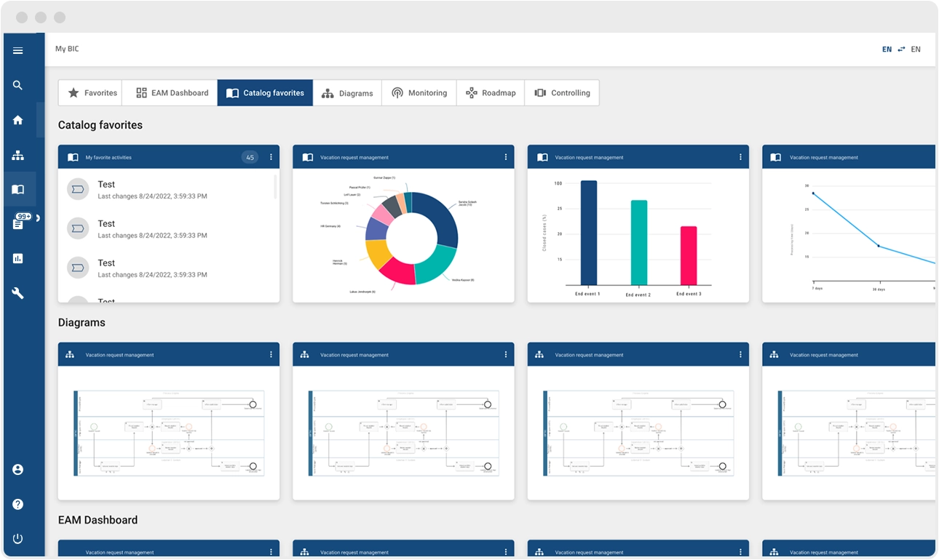Open tasks icon with 99+ badge

point(18,224)
